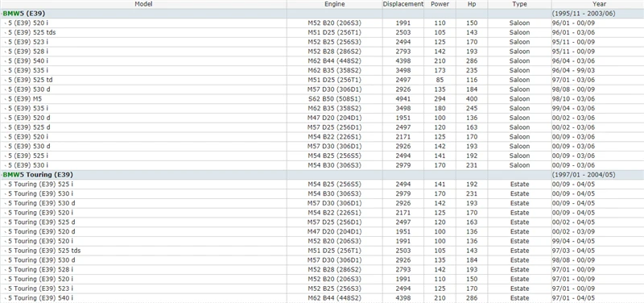The width and height of the screenshot is (644, 303).
Task: Click the year range 99/04 - 04/05
Action: point(573,241)
